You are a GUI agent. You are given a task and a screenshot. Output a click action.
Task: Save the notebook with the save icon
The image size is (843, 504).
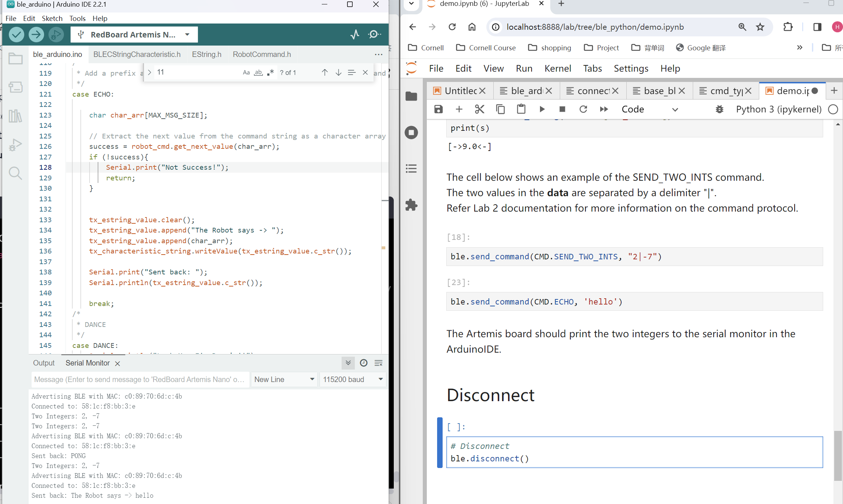point(439,109)
